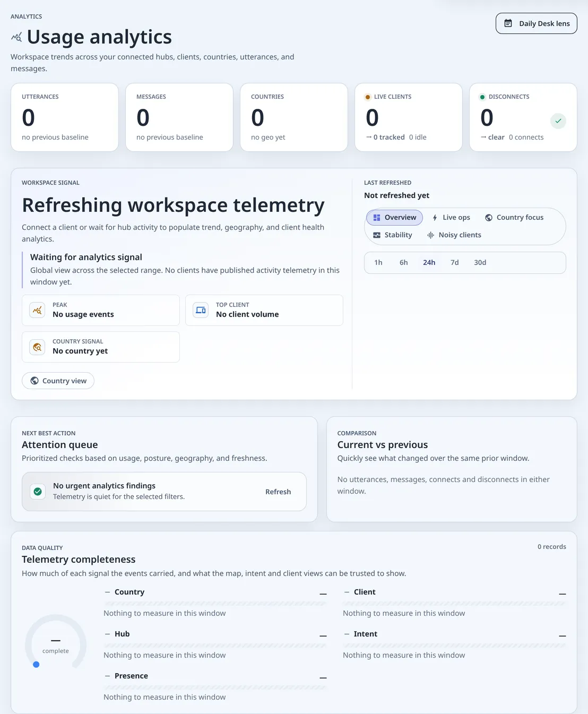Click Refresh in the Attention queue
The image size is (588, 714).
pos(278,492)
